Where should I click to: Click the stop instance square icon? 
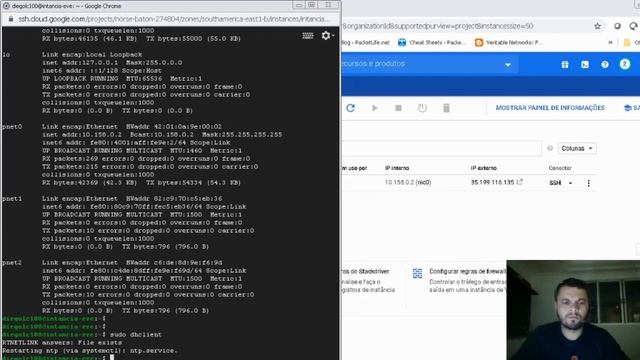(398, 108)
